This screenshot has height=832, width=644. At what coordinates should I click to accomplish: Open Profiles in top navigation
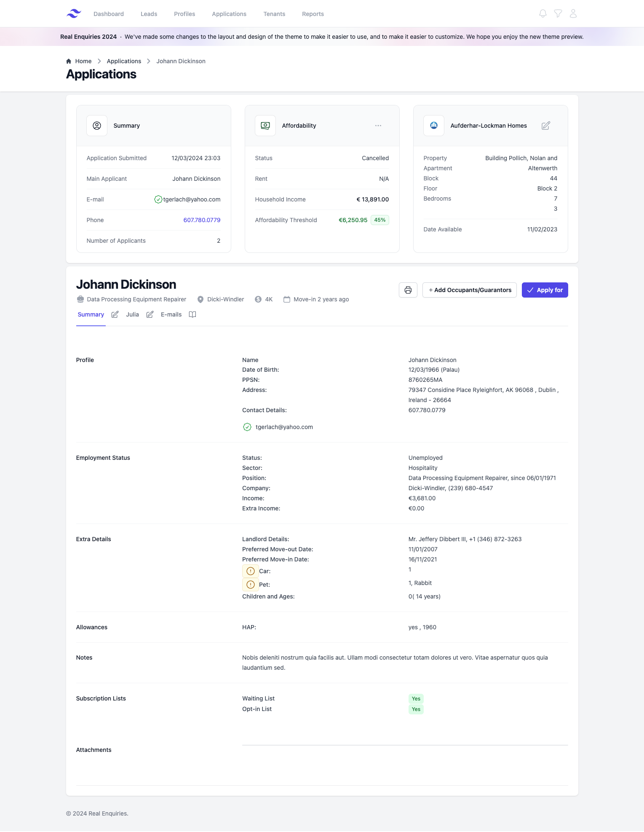[x=184, y=14]
